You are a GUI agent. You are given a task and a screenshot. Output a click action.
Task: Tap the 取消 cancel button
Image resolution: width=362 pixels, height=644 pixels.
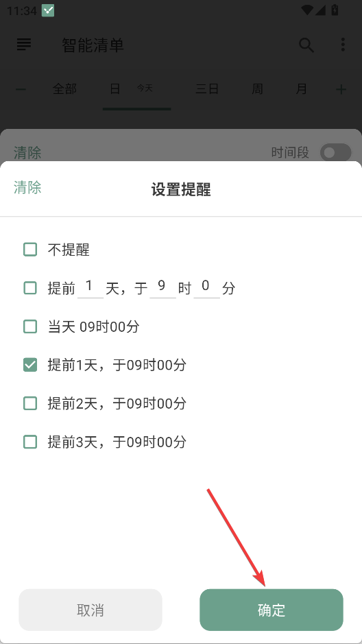(90, 610)
